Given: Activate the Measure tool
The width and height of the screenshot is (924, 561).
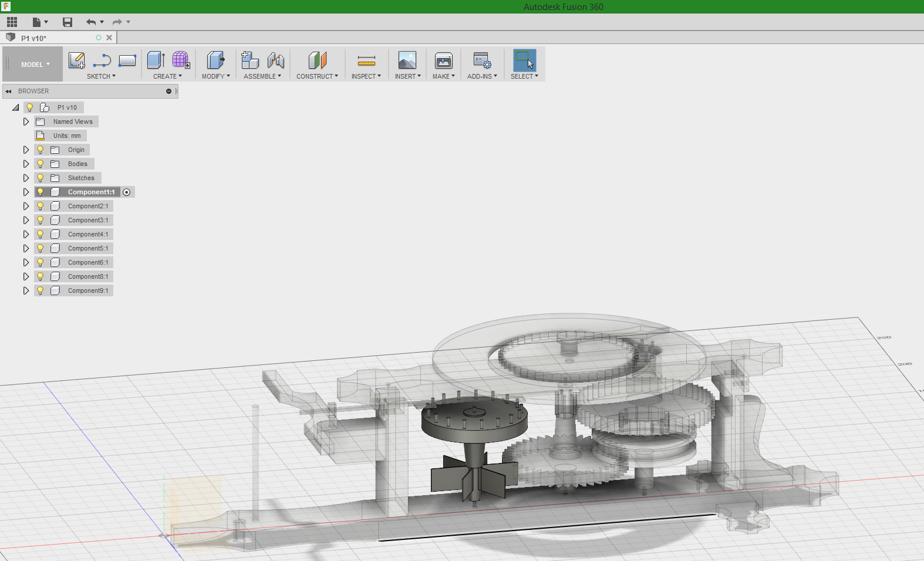Looking at the screenshot, I should (366, 60).
